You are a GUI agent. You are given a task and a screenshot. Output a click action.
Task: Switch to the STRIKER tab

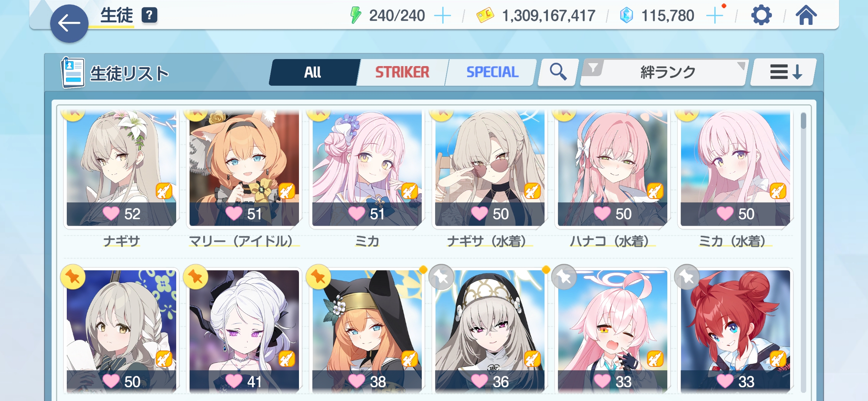[402, 72]
